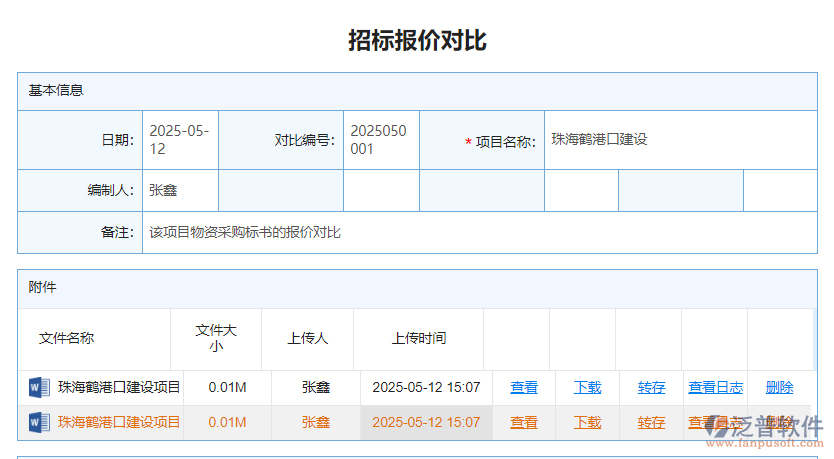This screenshot has width=834, height=459.
Task: Click the 文件名称 column header
Action: (66, 338)
